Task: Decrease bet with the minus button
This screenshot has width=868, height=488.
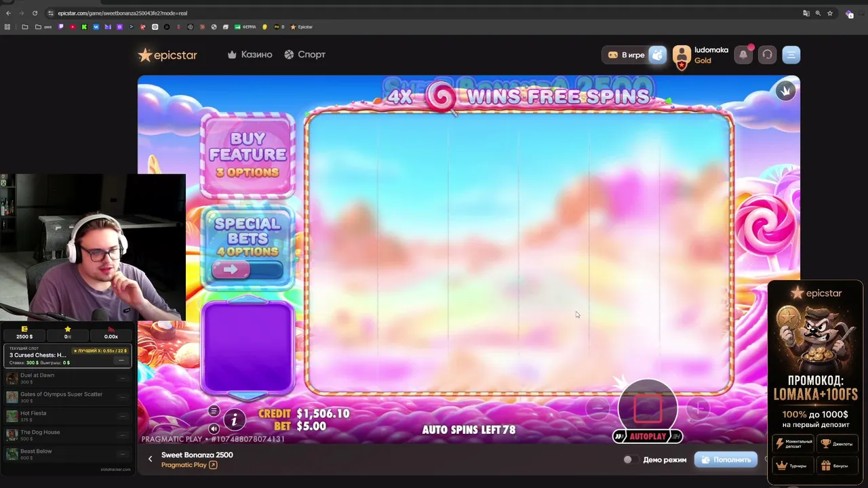Action: click(598, 407)
